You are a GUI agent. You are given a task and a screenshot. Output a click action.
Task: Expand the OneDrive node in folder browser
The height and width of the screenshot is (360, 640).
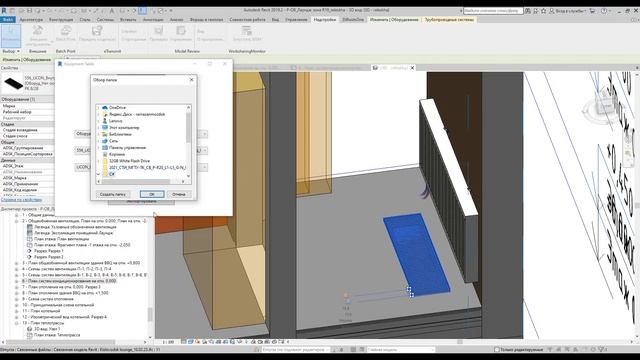[x=98, y=107]
